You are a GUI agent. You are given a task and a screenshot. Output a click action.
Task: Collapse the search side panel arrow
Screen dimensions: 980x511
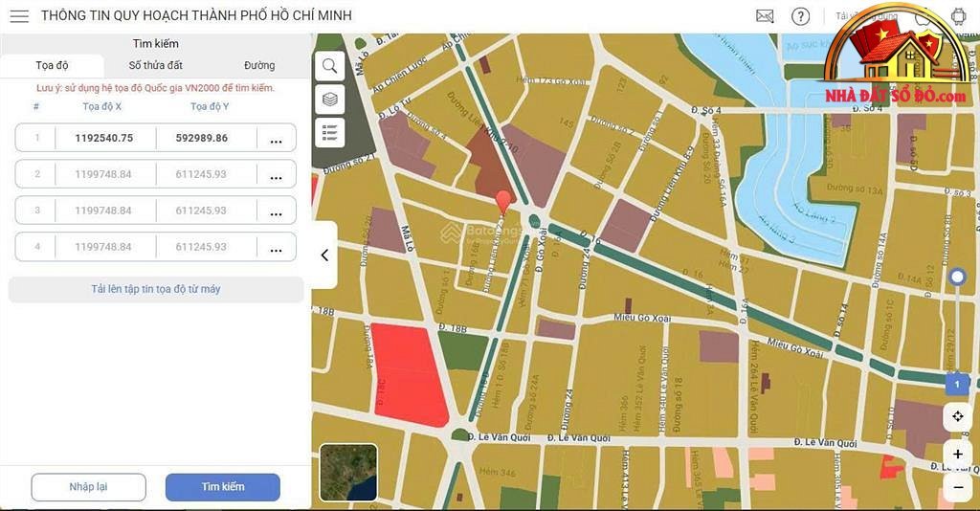tap(324, 255)
